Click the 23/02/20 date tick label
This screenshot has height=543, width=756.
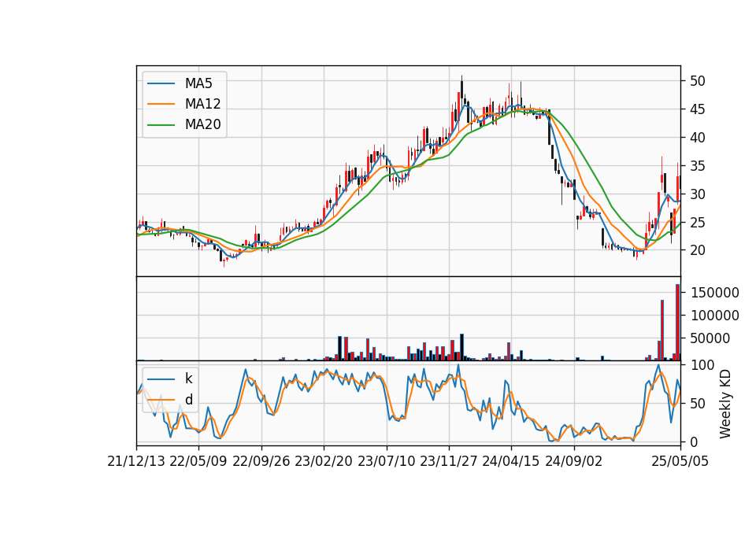click(324, 461)
